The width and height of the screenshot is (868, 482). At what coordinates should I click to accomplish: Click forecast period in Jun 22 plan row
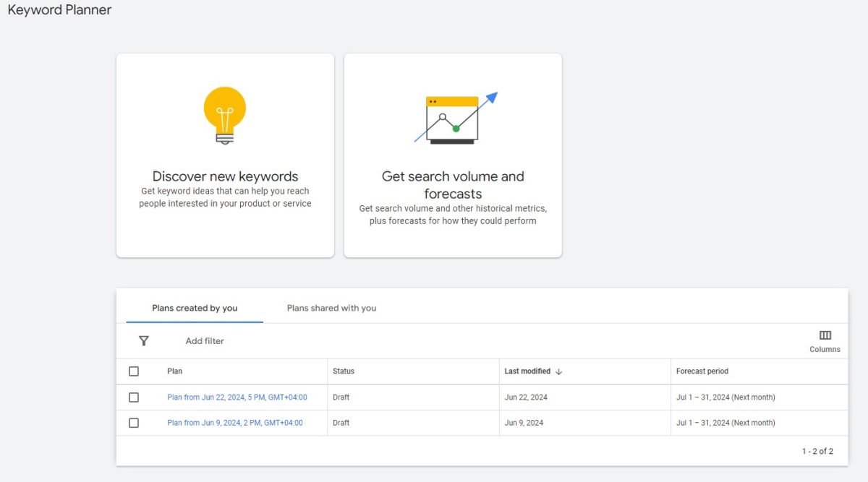(x=726, y=397)
